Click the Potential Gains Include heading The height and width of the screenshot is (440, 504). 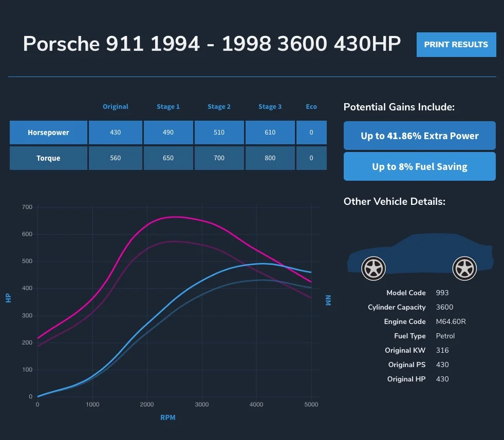(399, 107)
